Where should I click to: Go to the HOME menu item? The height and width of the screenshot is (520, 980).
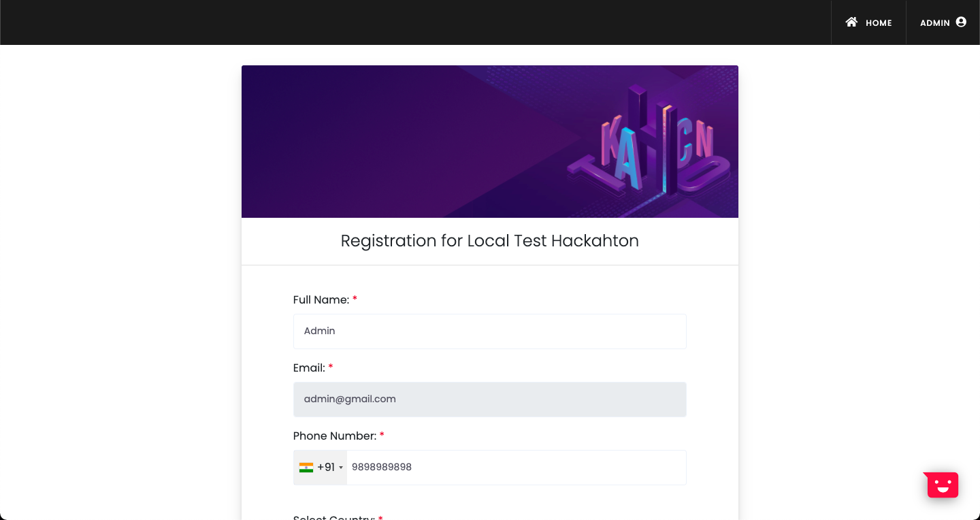[x=878, y=23]
